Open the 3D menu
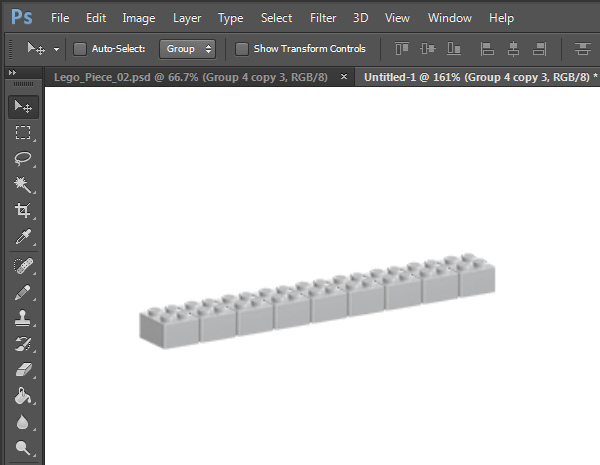 click(x=360, y=18)
